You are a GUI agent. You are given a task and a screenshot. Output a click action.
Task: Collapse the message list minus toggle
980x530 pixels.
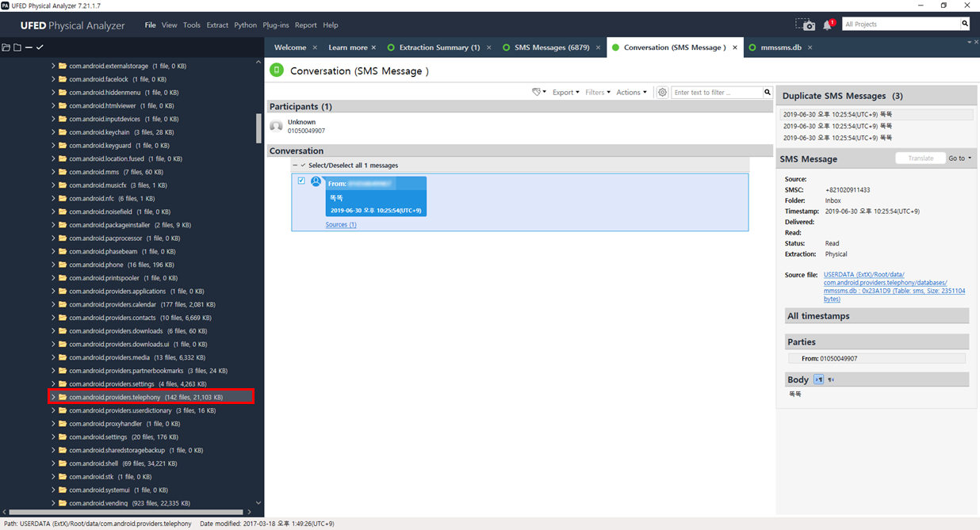[x=295, y=166]
